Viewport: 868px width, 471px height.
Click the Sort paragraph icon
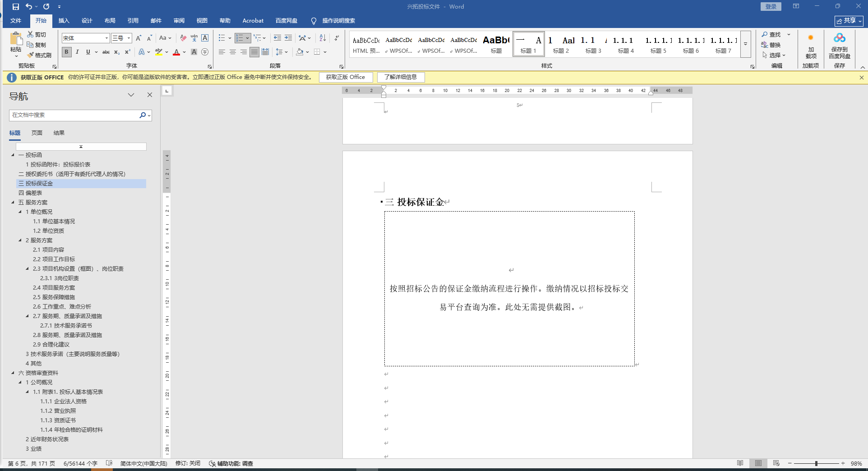(323, 38)
